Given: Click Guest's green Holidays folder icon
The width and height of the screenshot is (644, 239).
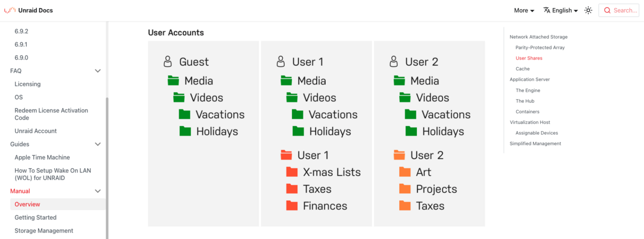Looking at the screenshot, I should [x=185, y=131].
